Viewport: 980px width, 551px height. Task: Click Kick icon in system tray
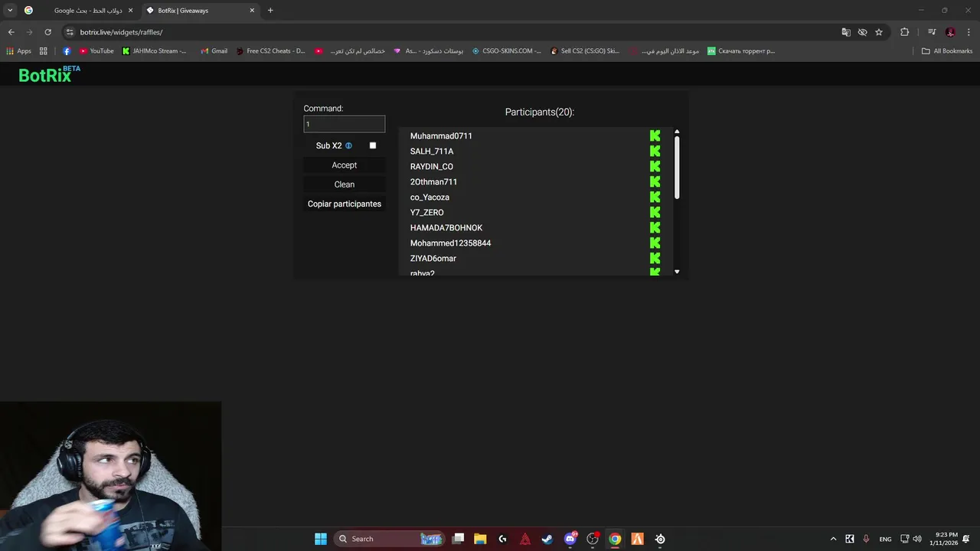point(850,539)
